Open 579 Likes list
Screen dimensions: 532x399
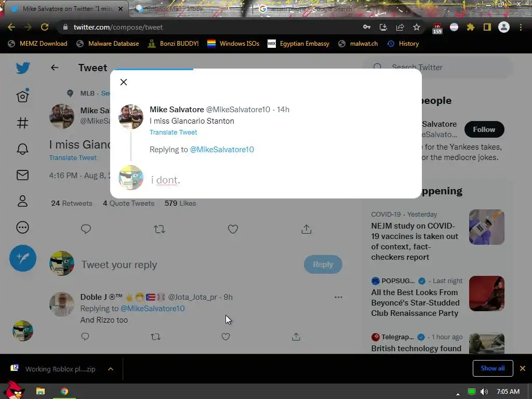click(180, 203)
